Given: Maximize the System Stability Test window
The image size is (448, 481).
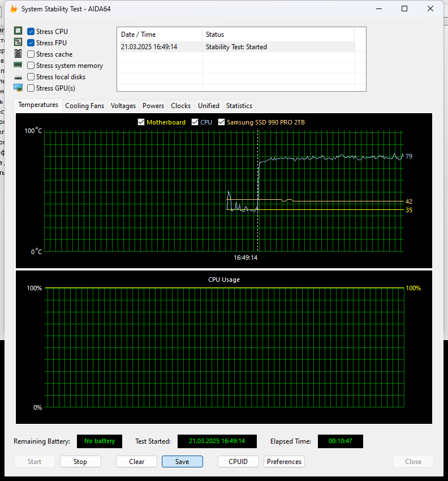Looking at the screenshot, I should click(404, 8).
